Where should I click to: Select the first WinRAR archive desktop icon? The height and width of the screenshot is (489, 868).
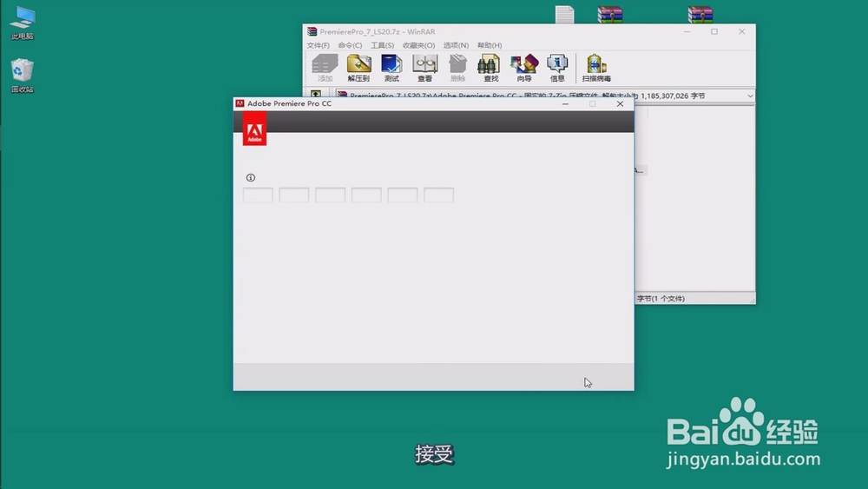(610, 15)
